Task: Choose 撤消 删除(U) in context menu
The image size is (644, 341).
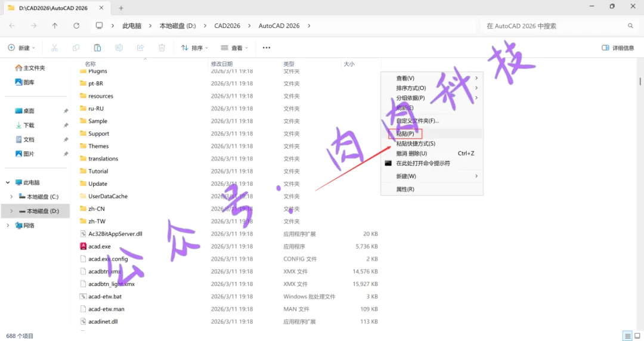Action: click(432, 153)
